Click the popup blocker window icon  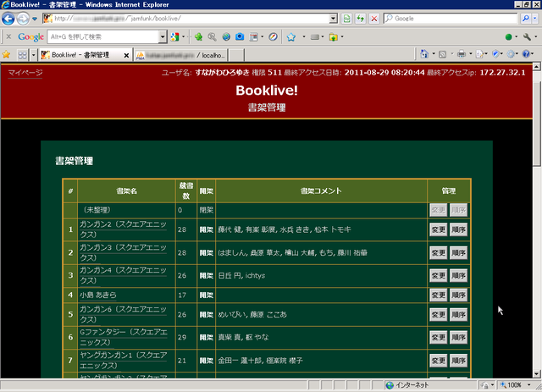[254, 36]
